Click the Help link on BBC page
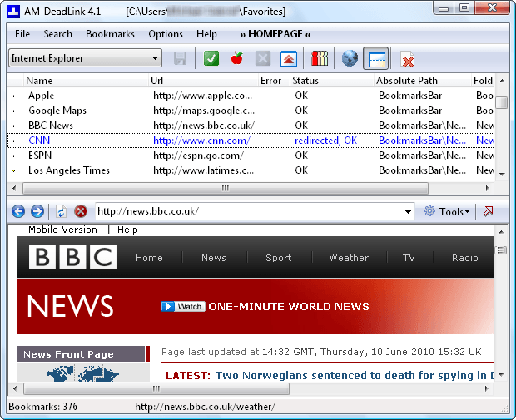Screen dimensions: 516x420 click(x=127, y=230)
